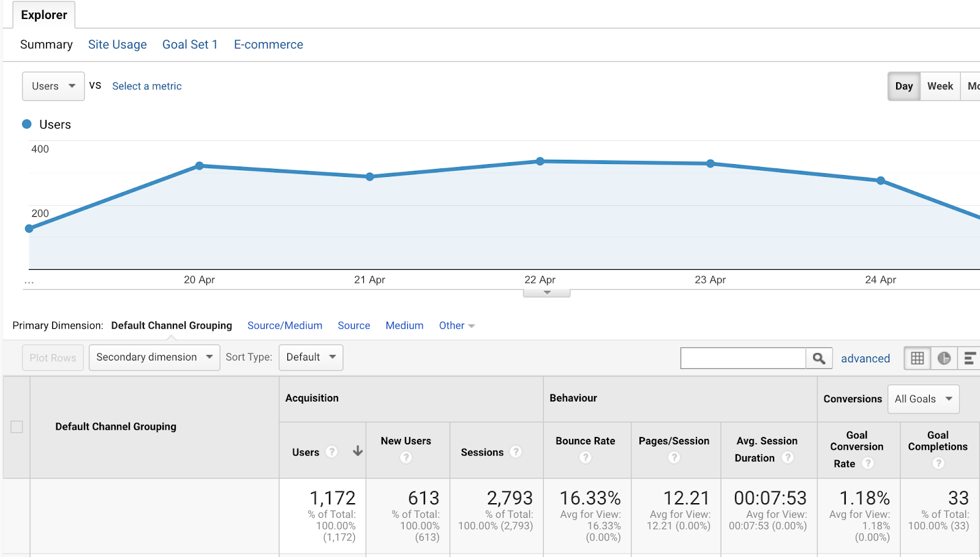980x557 pixels.
Task: Select Default Channel Grouping dimension
Action: [171, 326]
